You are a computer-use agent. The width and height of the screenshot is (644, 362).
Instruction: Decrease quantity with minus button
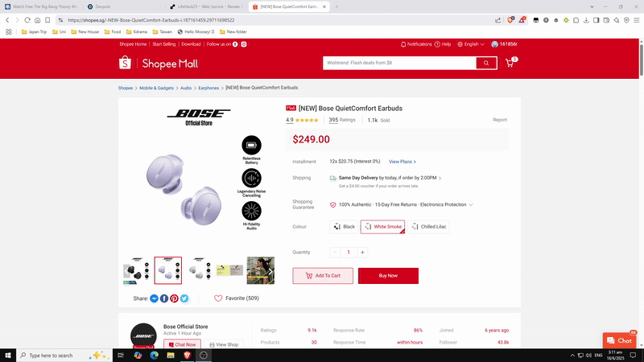[x=335, y=253]
